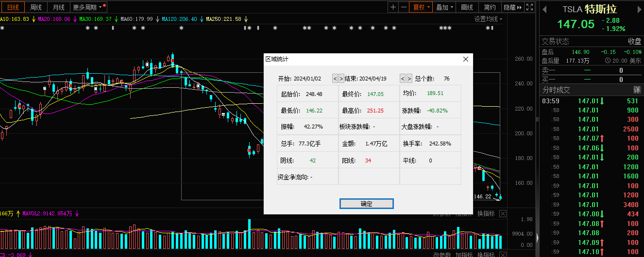Enter fullscreen chart view icon

[x=529, y=7]
